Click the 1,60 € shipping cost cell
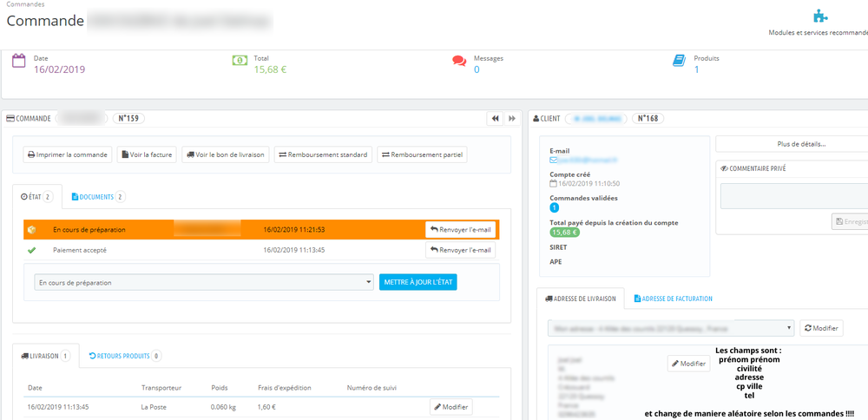 [x=266, y=407]
